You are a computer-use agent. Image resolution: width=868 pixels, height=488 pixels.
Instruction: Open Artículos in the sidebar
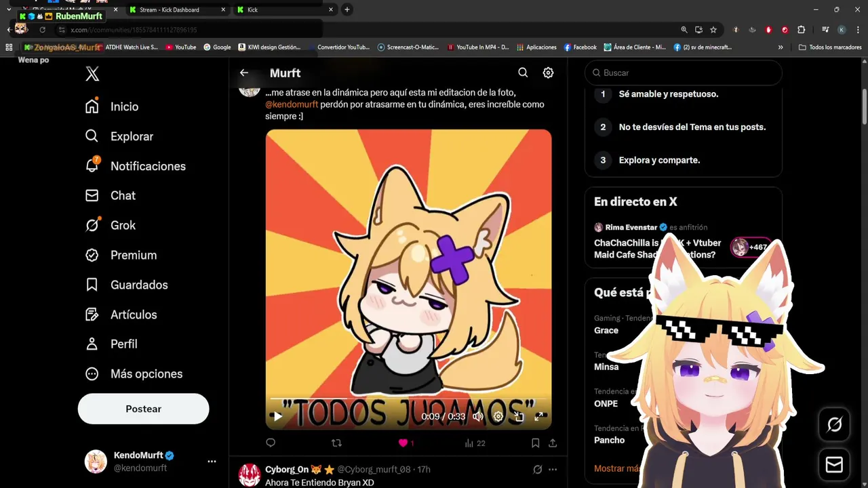coord(121,314)
